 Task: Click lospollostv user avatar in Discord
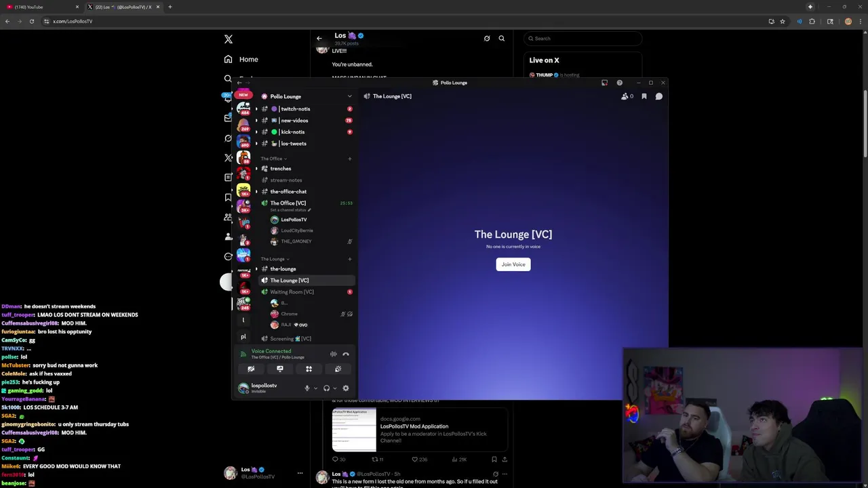point(243,388)
